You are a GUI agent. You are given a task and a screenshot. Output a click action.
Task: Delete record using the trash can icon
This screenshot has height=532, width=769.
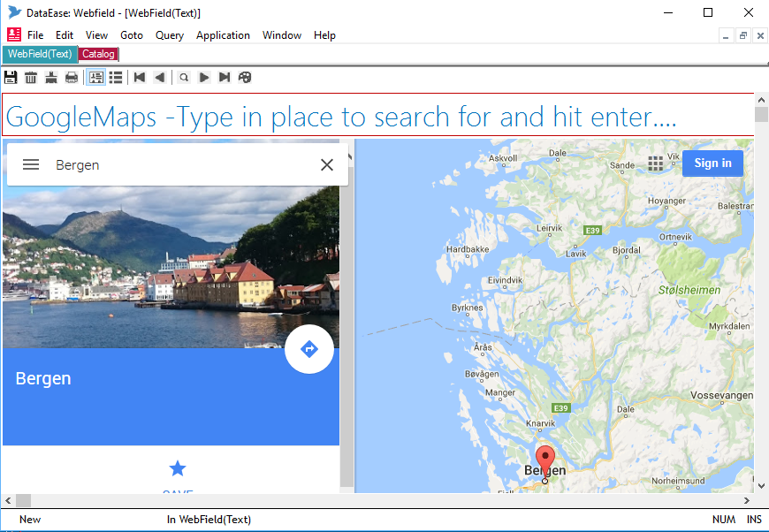coord(31,78)
